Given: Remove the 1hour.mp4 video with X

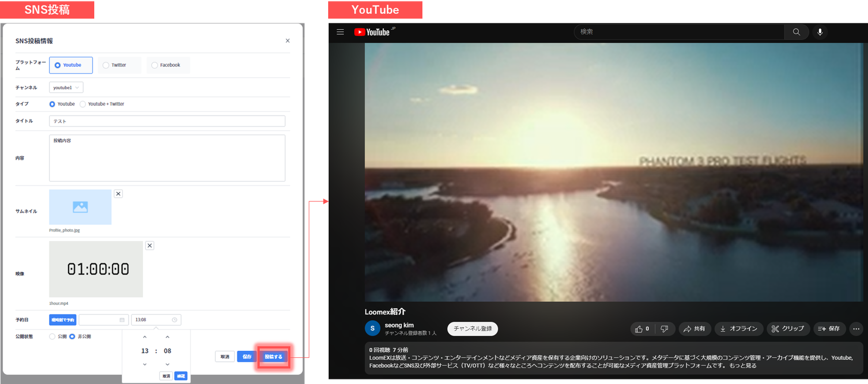Looking at the screenshot, I should click(x=150, y=246).
